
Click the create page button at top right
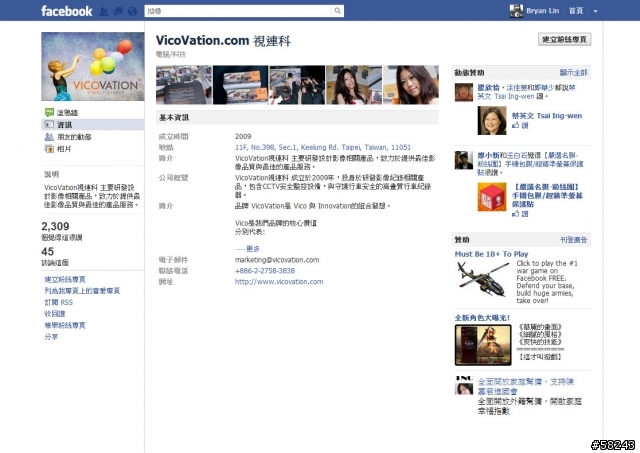click(564, 39)
